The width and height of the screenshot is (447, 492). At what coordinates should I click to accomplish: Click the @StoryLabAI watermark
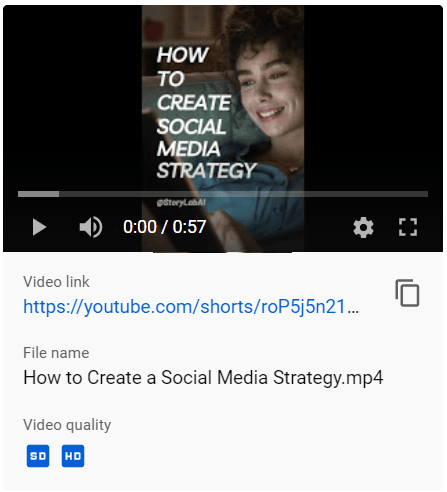pos(181,202)
